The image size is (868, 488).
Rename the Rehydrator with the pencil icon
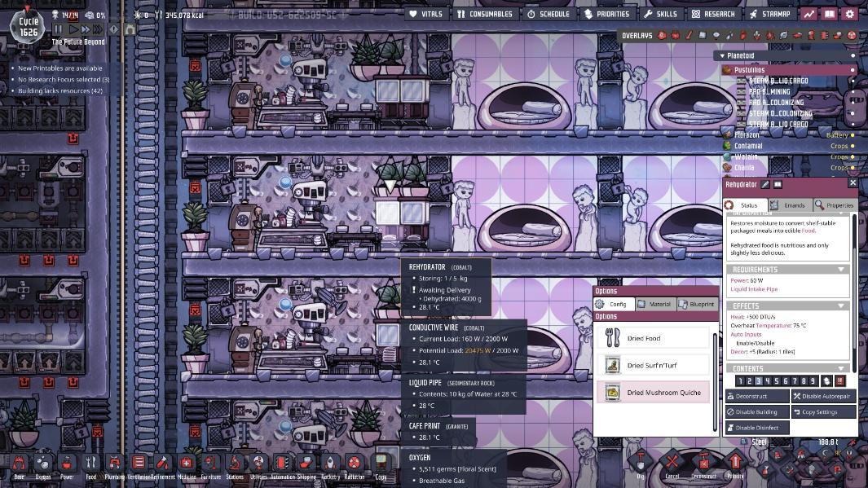pos(765,184)
